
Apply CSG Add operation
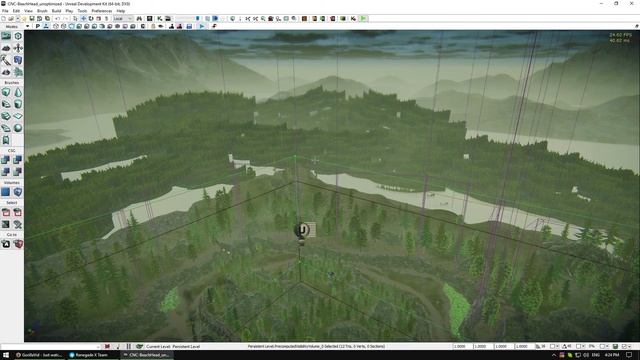tap(6, 160)
